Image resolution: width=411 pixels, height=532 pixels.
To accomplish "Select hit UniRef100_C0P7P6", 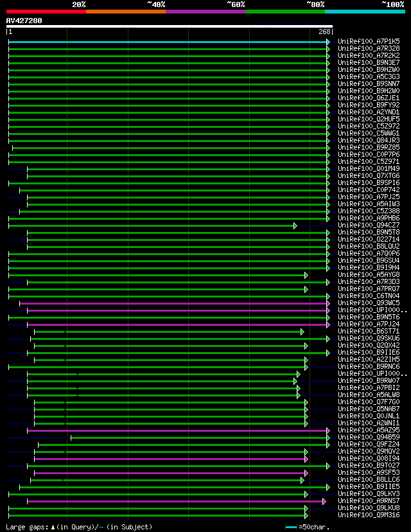I will [x=369, y=155].
